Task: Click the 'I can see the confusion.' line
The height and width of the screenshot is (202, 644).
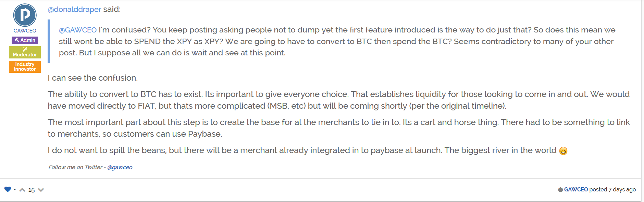Action: tap(92, 78)
